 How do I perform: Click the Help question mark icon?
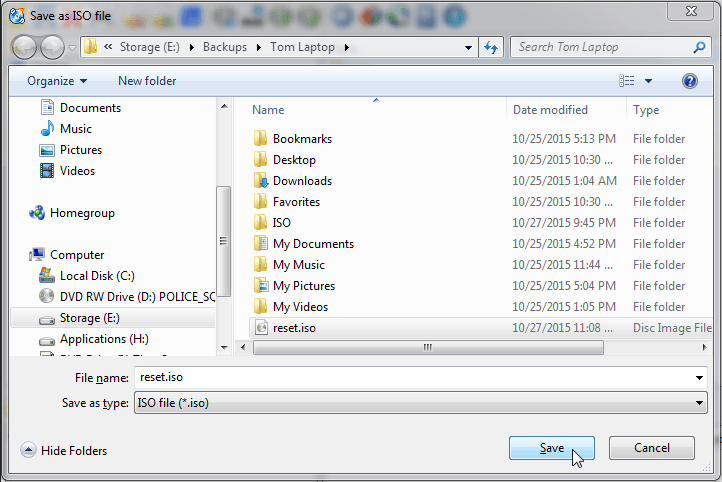pos(689,81)
